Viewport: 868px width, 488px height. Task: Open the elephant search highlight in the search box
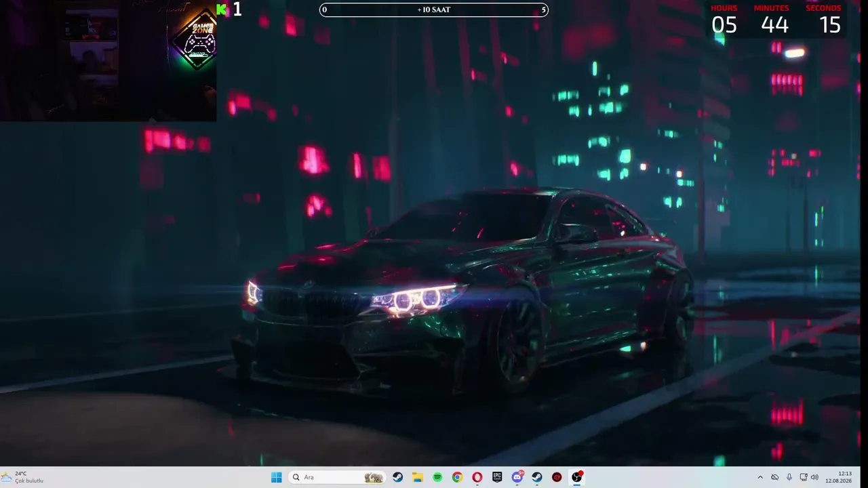[x=374, y=477]
